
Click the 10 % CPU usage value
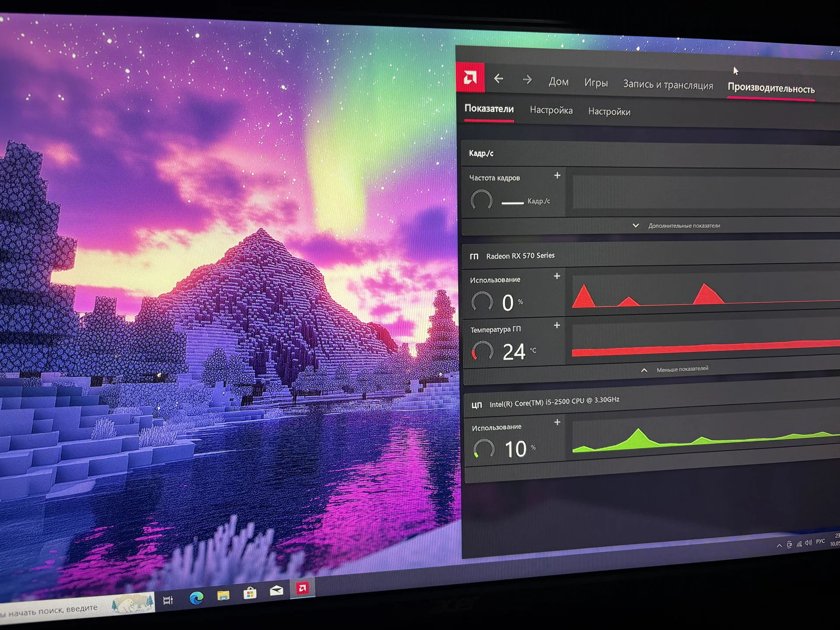[520, 449]
